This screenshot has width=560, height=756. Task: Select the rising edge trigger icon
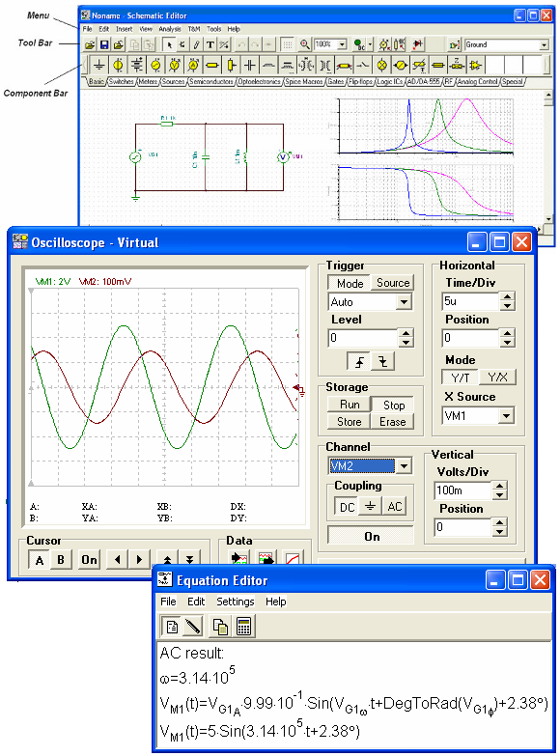point(359,361)
